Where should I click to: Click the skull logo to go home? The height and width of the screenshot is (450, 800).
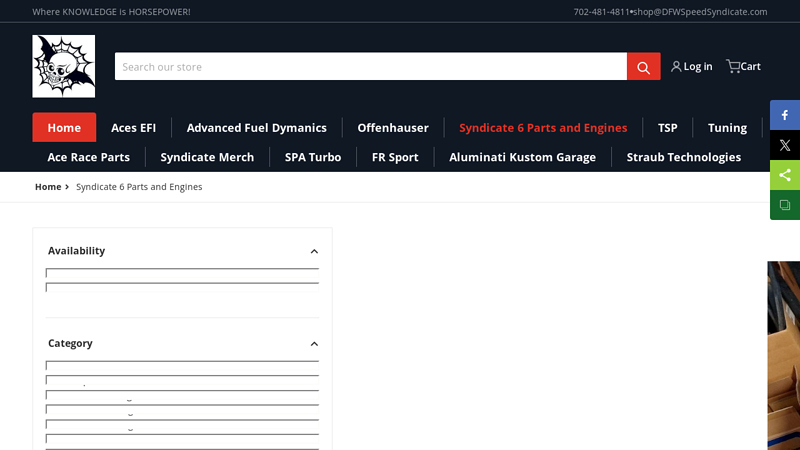coord(63,66)
